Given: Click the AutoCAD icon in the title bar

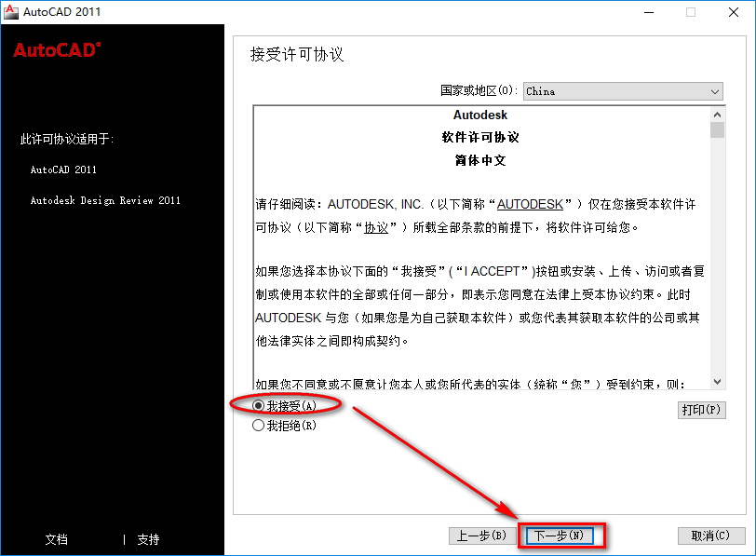Looking at the screenshot, I should [x=10, y=11].
